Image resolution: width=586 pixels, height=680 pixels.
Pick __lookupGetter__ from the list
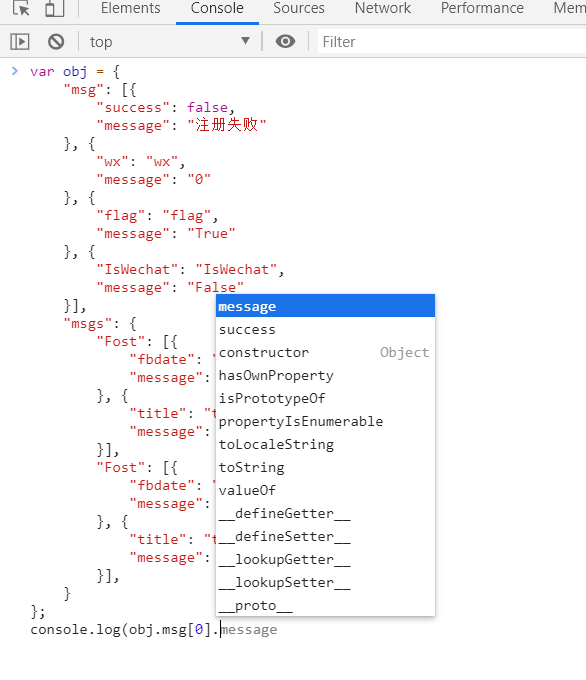(x=325, y=559)
